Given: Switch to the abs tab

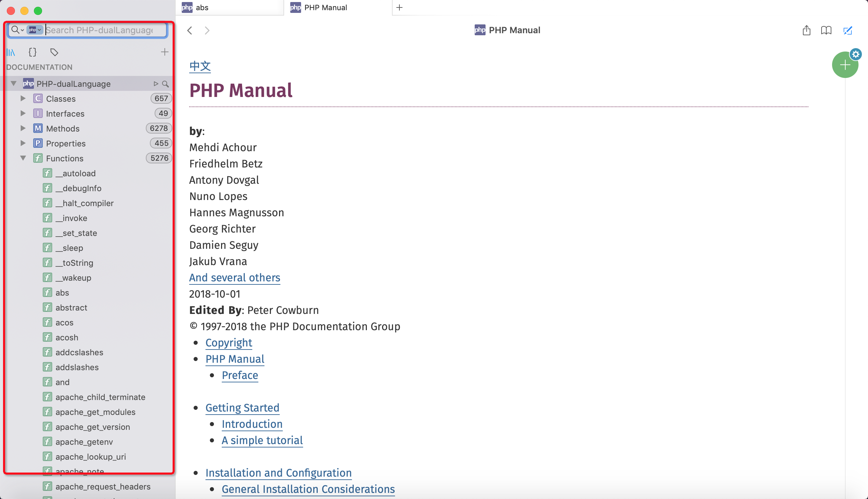Looking at the screenshot, I should click(229, 7).
